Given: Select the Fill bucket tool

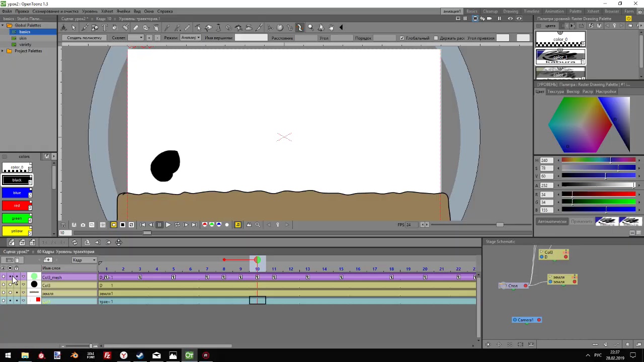Looking at the screenshot, I should click(x=114, y=28).
